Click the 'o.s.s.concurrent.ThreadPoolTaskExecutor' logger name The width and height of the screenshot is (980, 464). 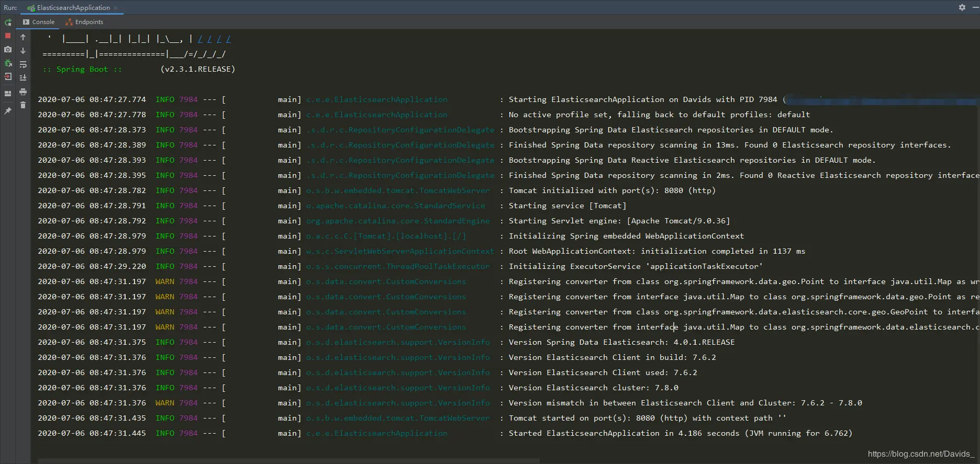pos(398,266)
